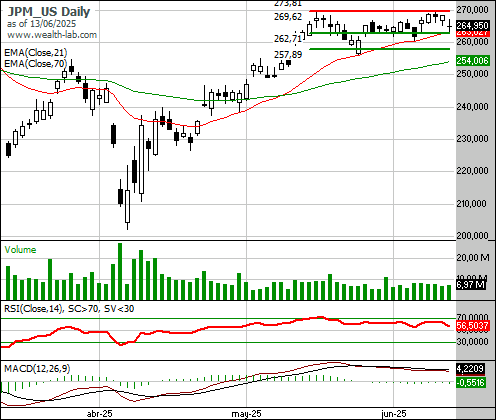Image resolution: width=496 pixels, height=420 pixels.
Task: Click the jun-25 date axis label
Action: click(394, 414)
